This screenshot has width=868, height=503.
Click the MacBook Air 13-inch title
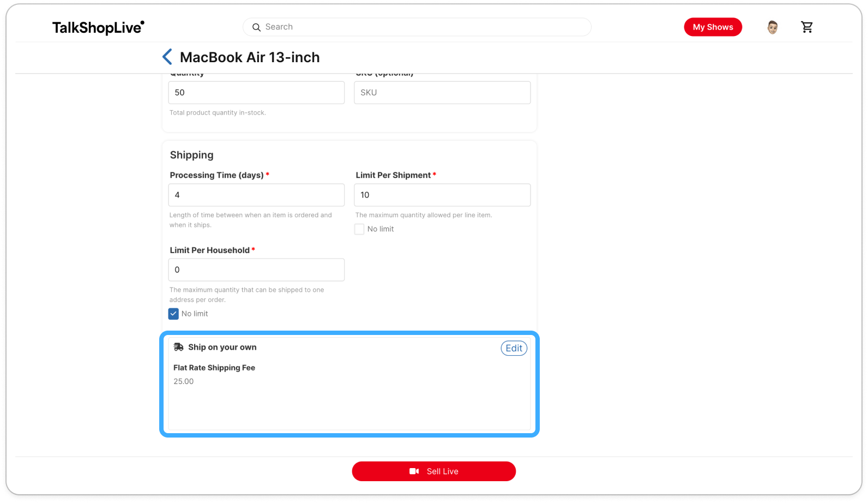click(x=250, y=57)
